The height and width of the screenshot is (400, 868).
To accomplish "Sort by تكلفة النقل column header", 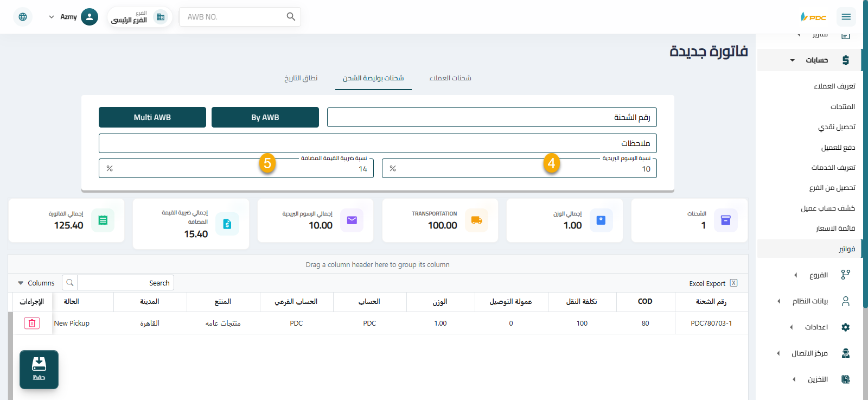I will coord(582,302).
